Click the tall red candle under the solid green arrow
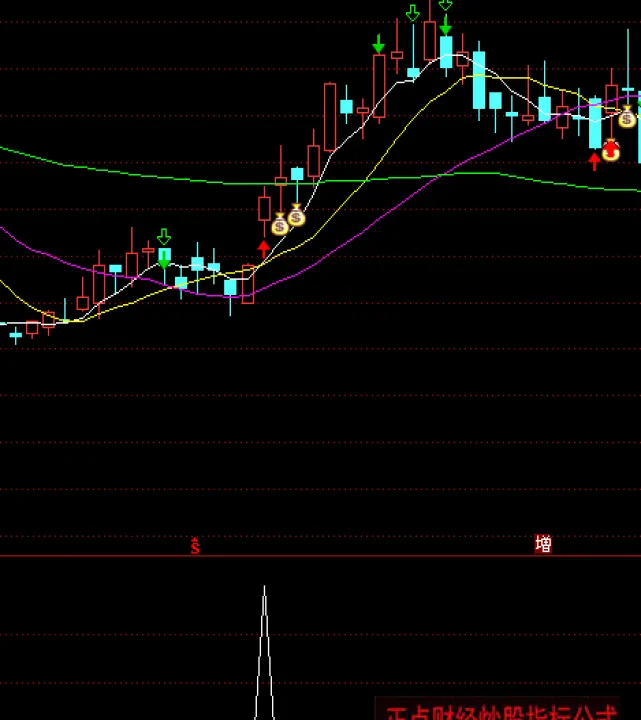Viewport: 641px width, 720px height. 379,87
